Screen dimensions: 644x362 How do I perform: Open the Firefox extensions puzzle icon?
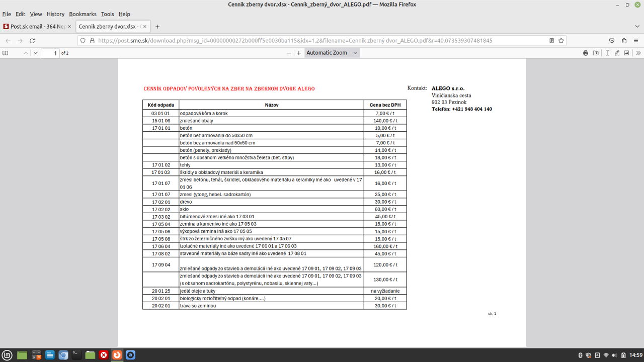point(624,41)
